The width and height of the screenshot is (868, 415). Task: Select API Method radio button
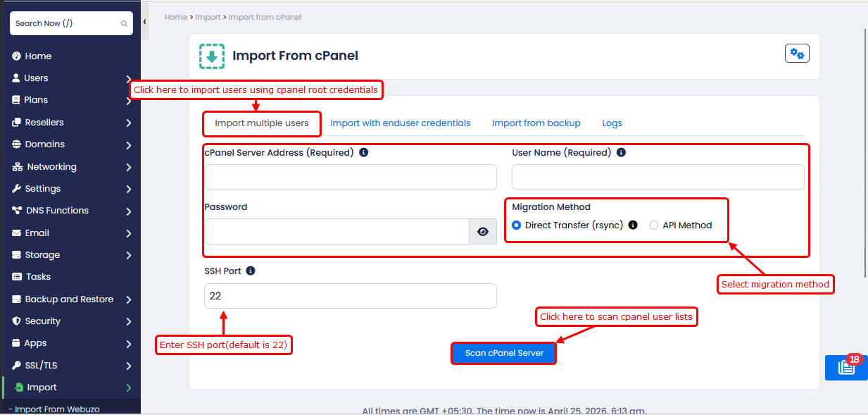pyautogui.click(x=654, y=225)
